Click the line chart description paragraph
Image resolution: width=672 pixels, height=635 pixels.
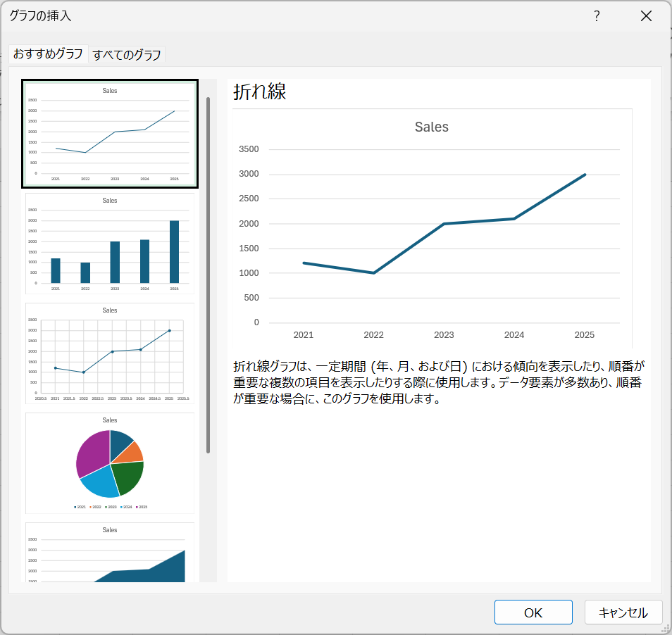(x=438, y=383)
